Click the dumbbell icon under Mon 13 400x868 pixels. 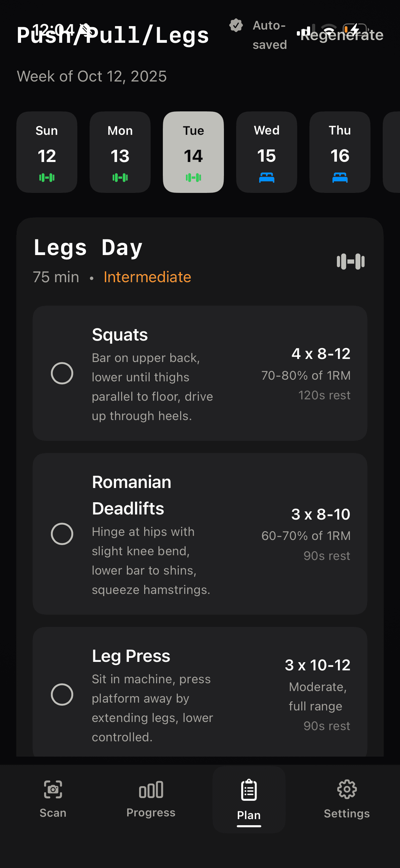point(120,177)
